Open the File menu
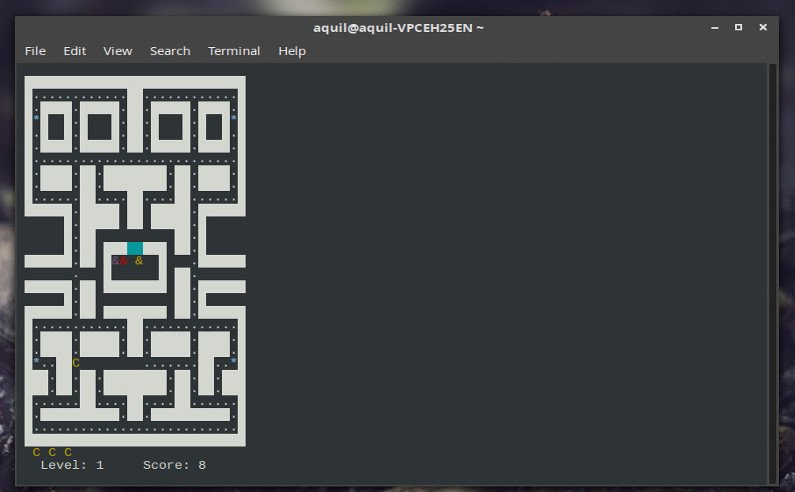Viewport: 795px width, 492px height. pos(35,51)
